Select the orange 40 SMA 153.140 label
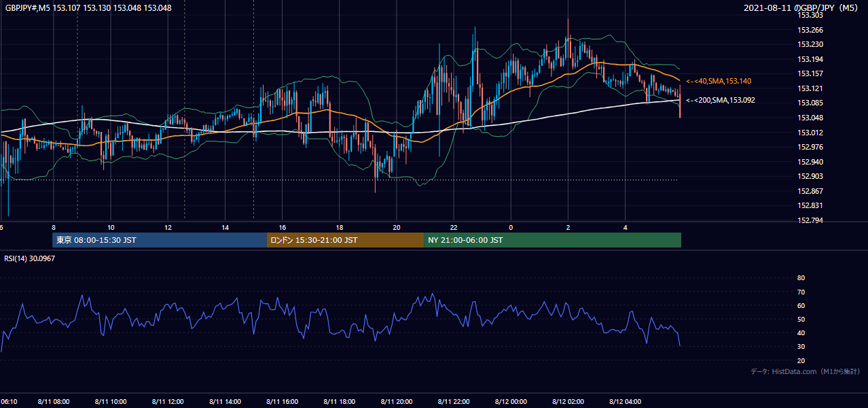This screenshot has height=408, width=868. click(x=718, y=81)
